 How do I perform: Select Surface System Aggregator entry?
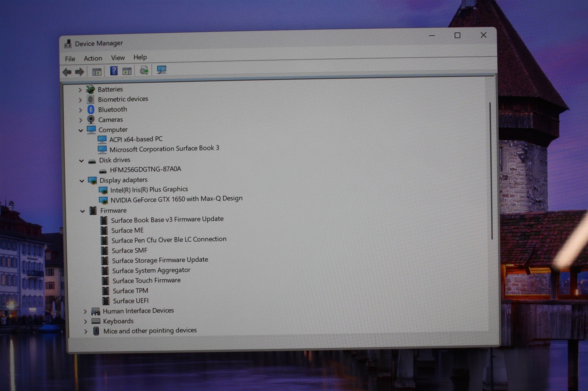pos(151,270)
